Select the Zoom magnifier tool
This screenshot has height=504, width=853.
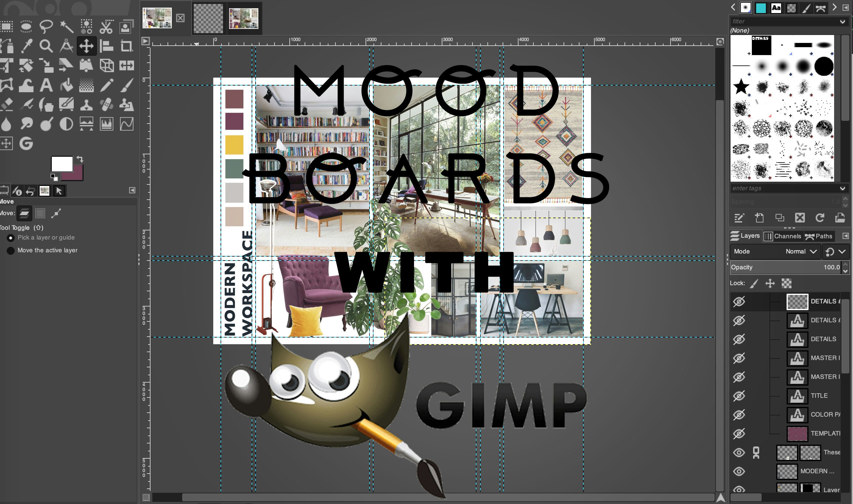(46, 46)
